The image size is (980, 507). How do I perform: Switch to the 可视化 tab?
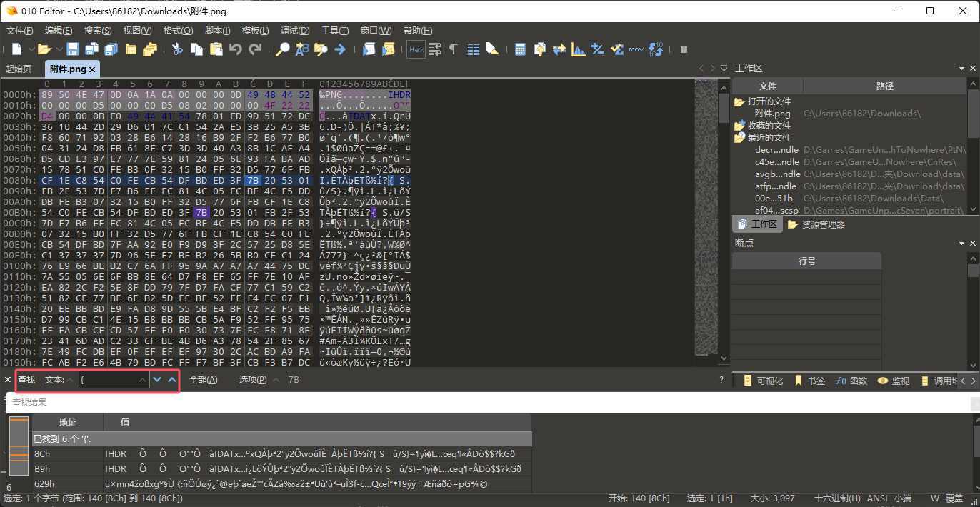coord(763,381)
